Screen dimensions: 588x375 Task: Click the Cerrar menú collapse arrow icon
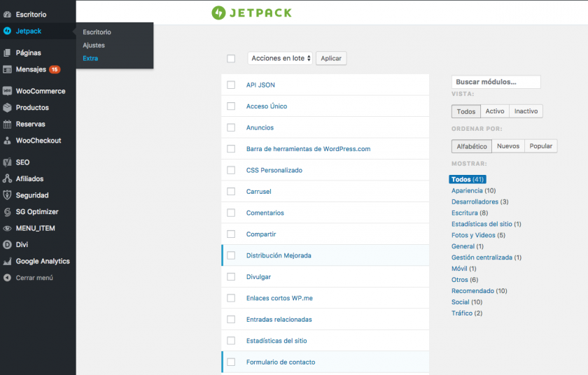pos(7,278)
